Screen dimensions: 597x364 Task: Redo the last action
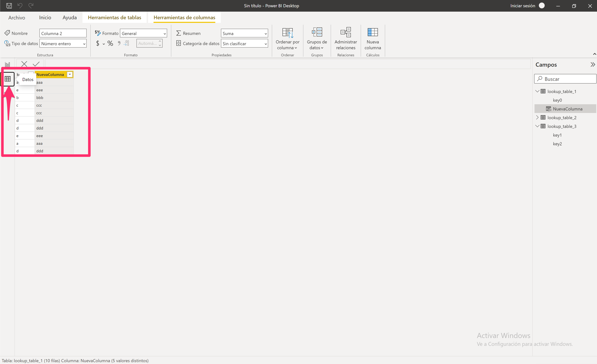[x=31, y=5]
